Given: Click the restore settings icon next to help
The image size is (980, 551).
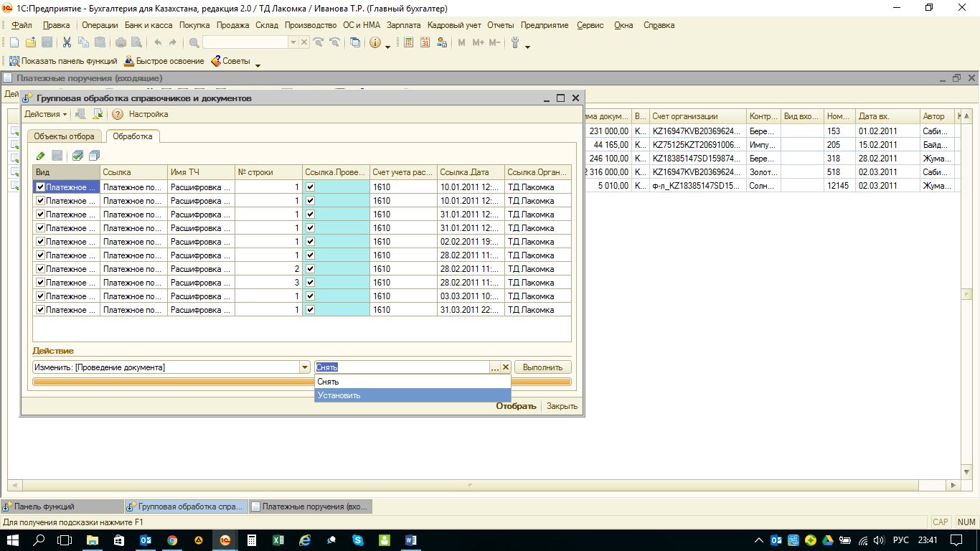Looking at the screenshot, I should pos(98,114).
